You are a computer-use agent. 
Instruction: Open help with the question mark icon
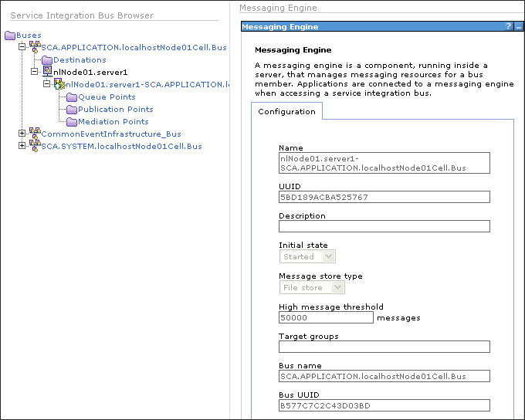point(508,26)
